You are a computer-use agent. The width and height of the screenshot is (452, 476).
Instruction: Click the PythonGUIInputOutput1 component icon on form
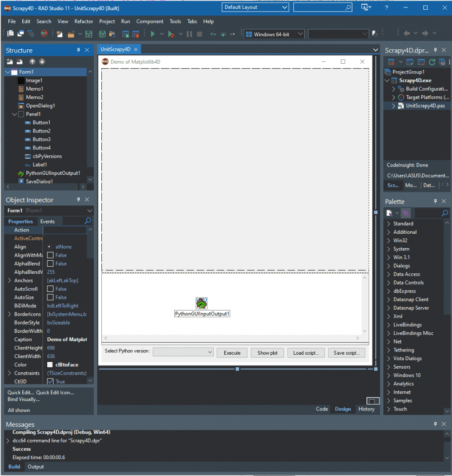202,303
